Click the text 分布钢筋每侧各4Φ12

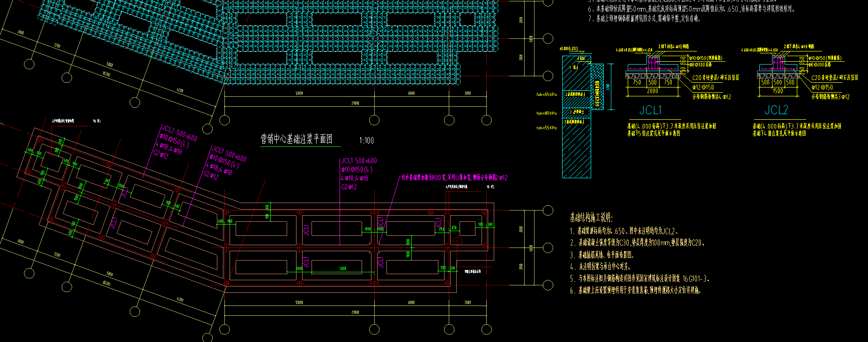712,97
